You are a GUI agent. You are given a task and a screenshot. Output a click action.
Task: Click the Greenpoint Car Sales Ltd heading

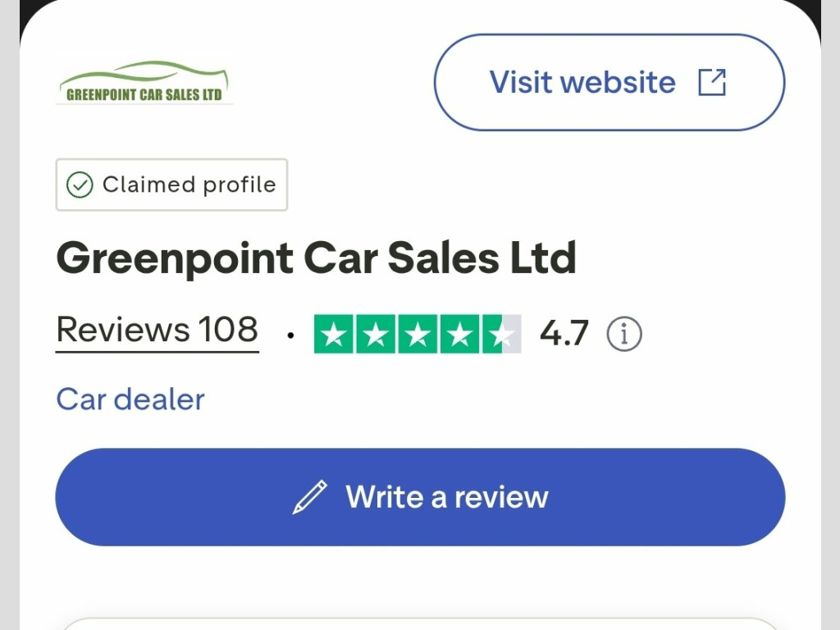click(x=316, y=258)
